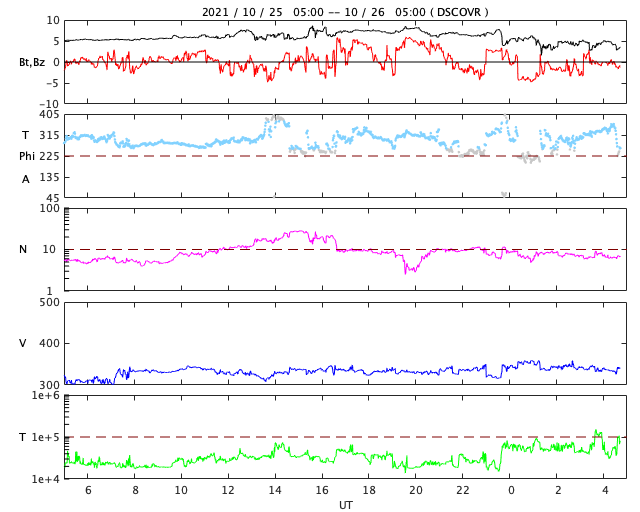Image resolution: width=640 pixels, height=512 pixels.
Task: Click the 'N' density axis label
Action: pyautogui.click(x=23, y=249)
